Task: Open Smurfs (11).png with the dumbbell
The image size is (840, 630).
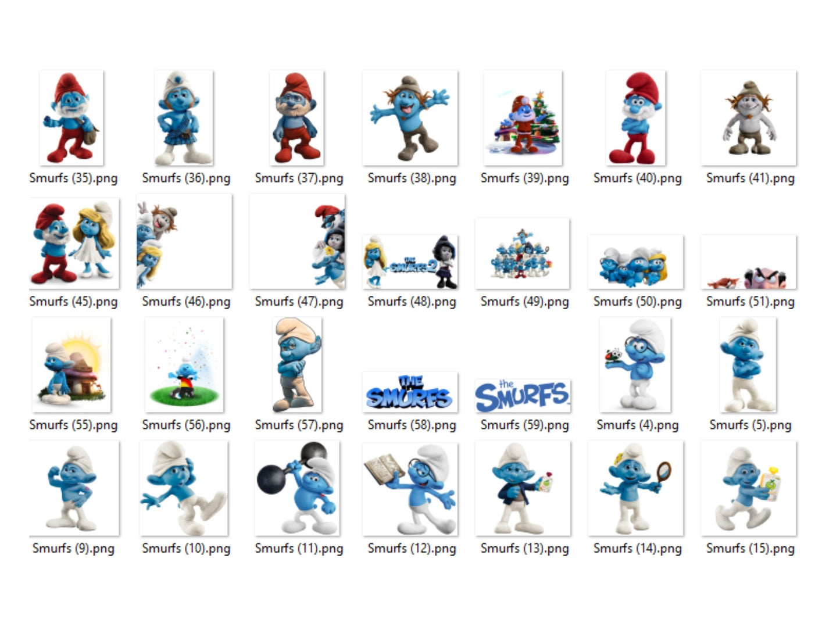Action: tap(297, 488)
